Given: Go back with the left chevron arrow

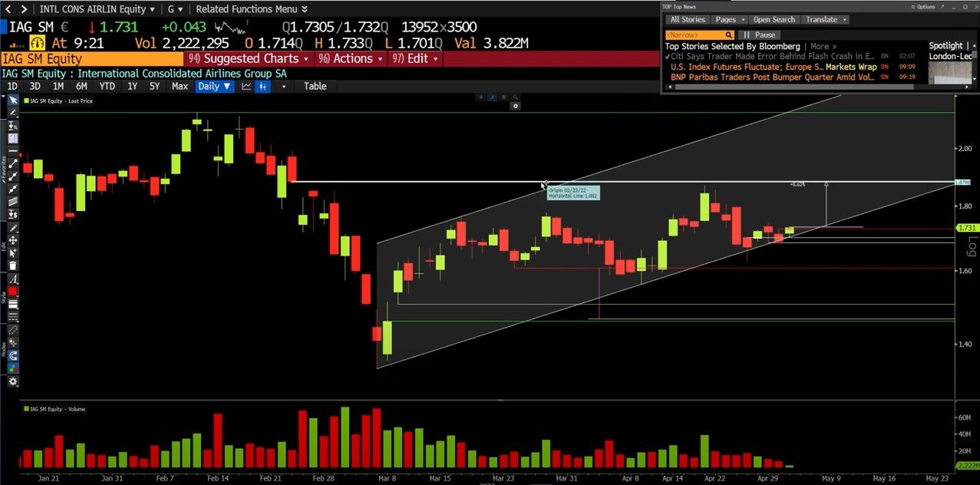Looking at the screenshot, I should click(7, 9).
